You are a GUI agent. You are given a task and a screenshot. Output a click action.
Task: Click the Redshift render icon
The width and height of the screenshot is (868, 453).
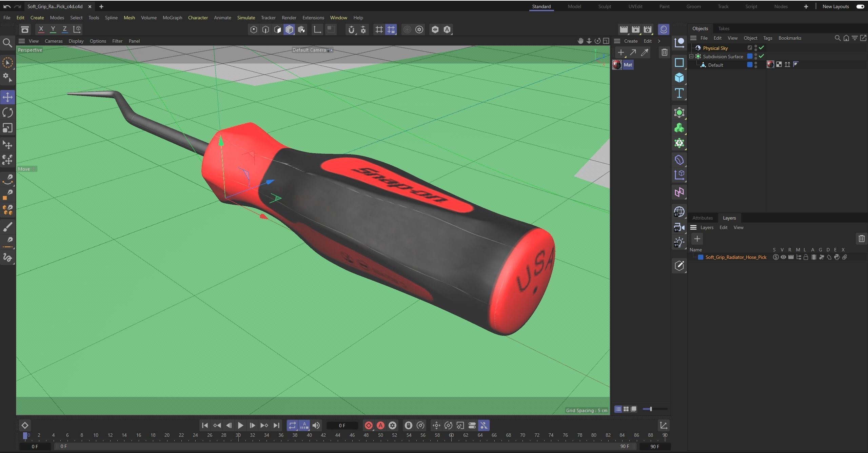664,29
